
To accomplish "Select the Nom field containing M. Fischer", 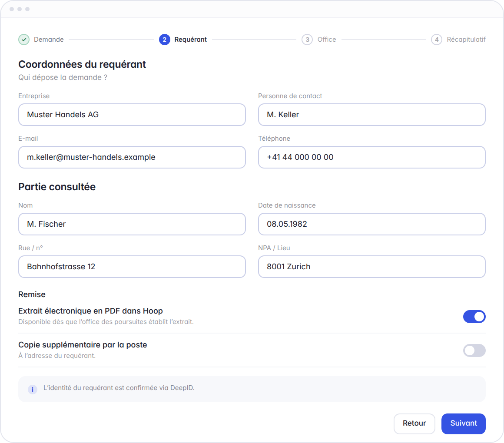I will 132,224.
